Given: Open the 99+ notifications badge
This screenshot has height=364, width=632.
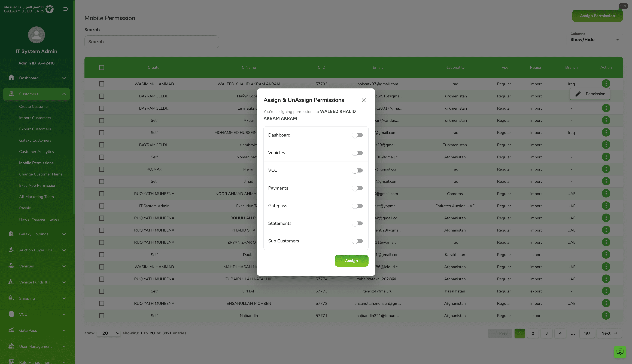Looking at the screenshot, I should [x=623, y=6].
